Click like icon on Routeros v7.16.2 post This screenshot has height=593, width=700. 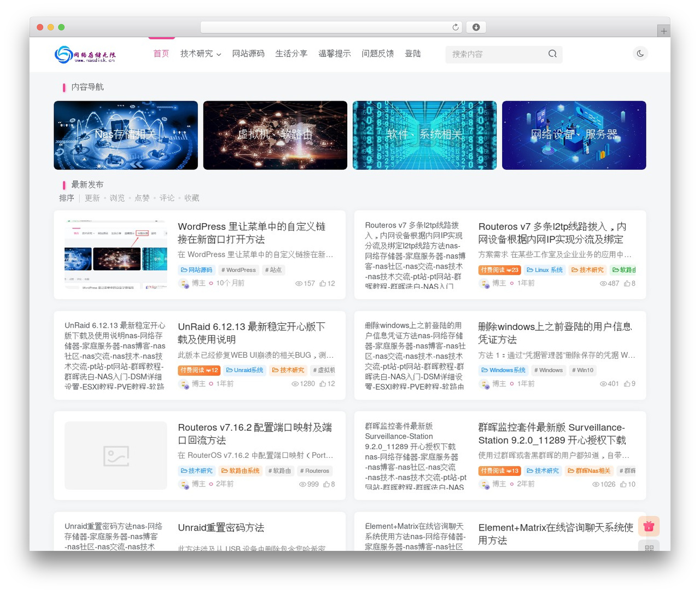coord(326,484)
